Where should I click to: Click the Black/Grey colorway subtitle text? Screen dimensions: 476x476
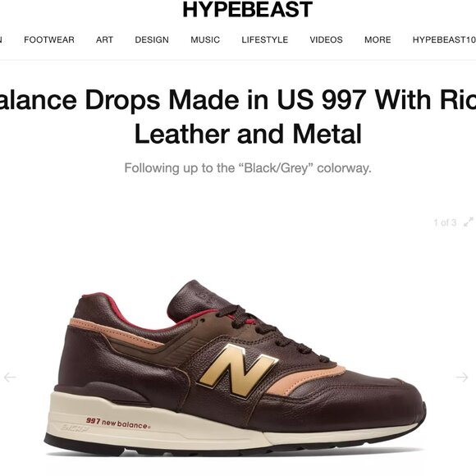pyautogui.click(x=248, y=168)
